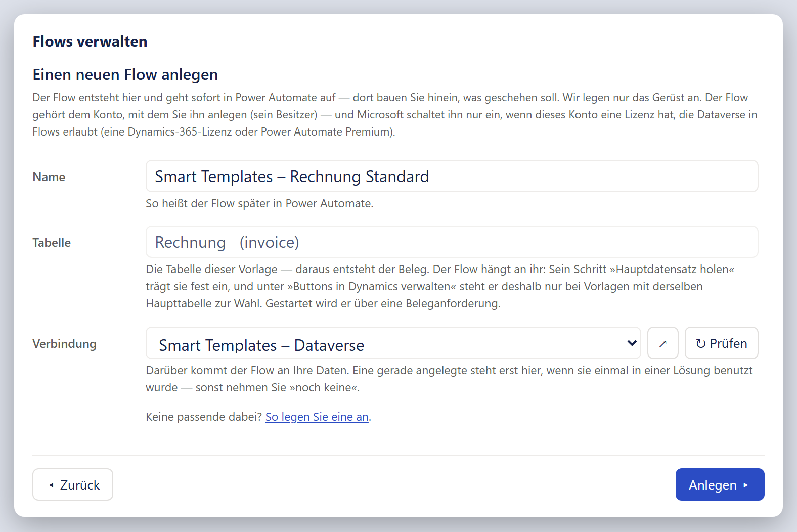Click the 'Verbindung' field label

click(65, 344)
